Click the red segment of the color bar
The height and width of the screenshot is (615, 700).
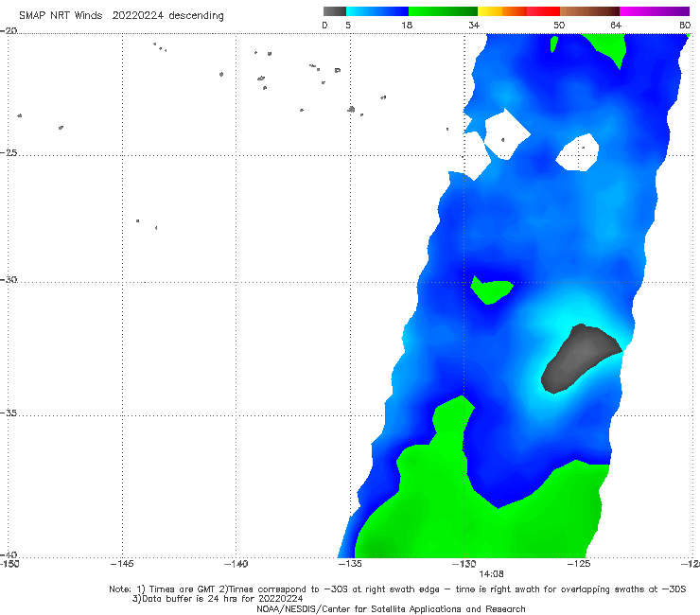543,11
